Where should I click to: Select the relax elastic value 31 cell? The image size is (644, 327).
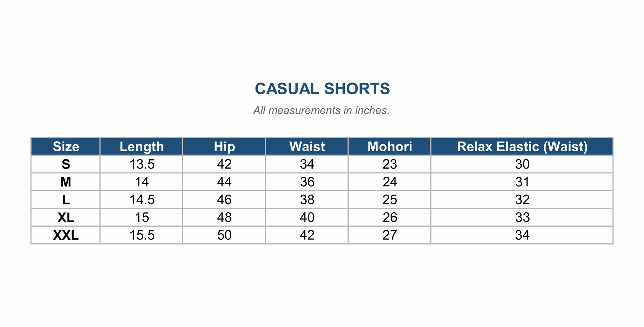click(x=522, y=182)
